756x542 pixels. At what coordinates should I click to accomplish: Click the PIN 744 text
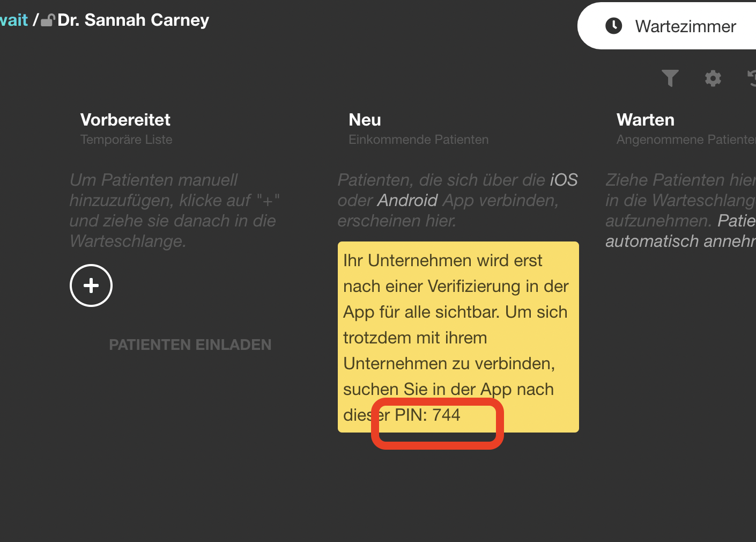(427, 415)
